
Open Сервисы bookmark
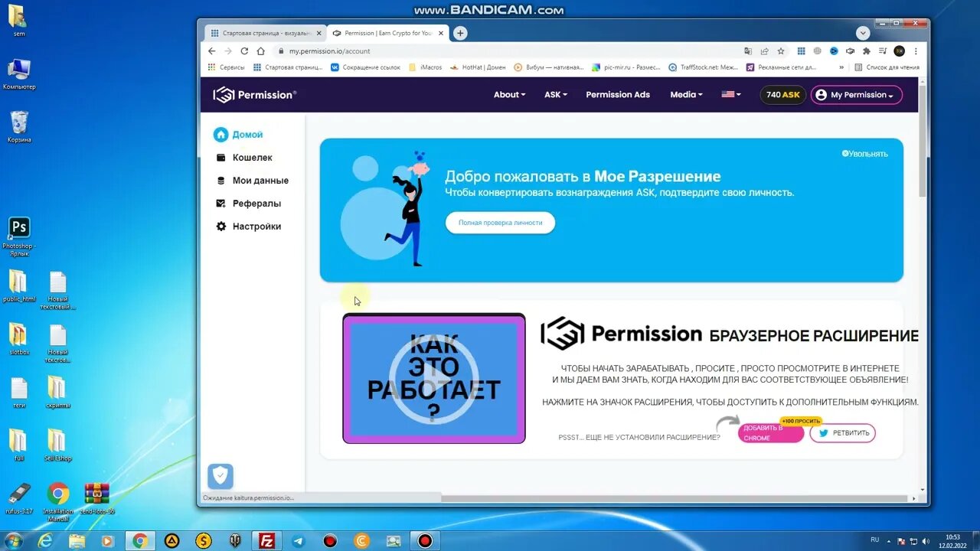coord(226,67)
